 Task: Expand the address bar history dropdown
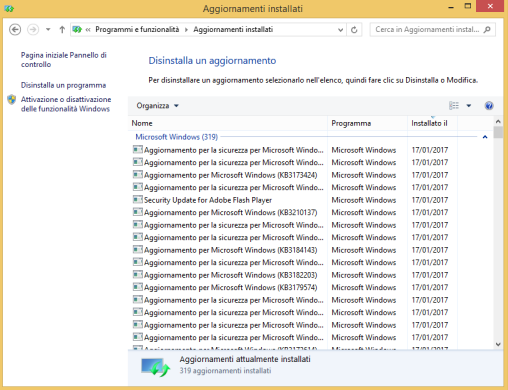(340, 30)
